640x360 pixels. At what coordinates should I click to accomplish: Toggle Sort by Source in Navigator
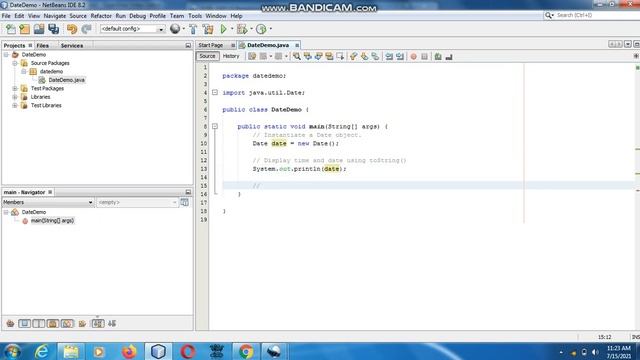(x=112, y=324)
